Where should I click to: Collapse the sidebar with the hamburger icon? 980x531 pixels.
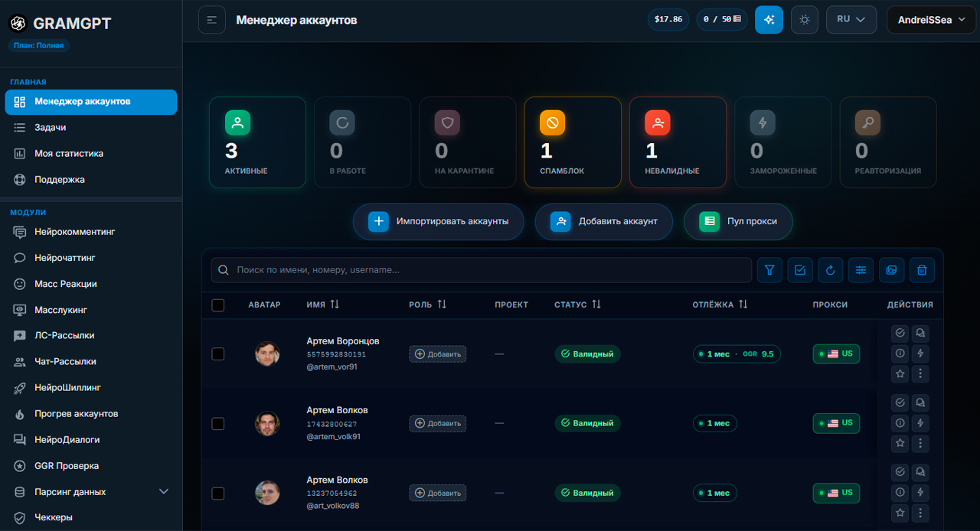click(212, 20)
